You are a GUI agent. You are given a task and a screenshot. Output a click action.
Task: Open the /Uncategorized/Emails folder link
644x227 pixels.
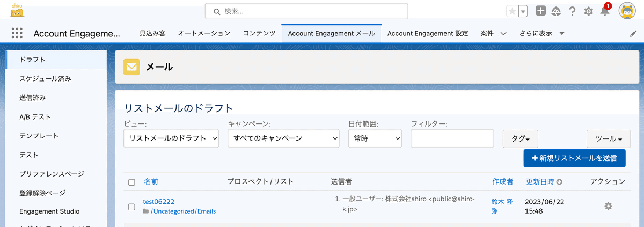tap(183, 211)
